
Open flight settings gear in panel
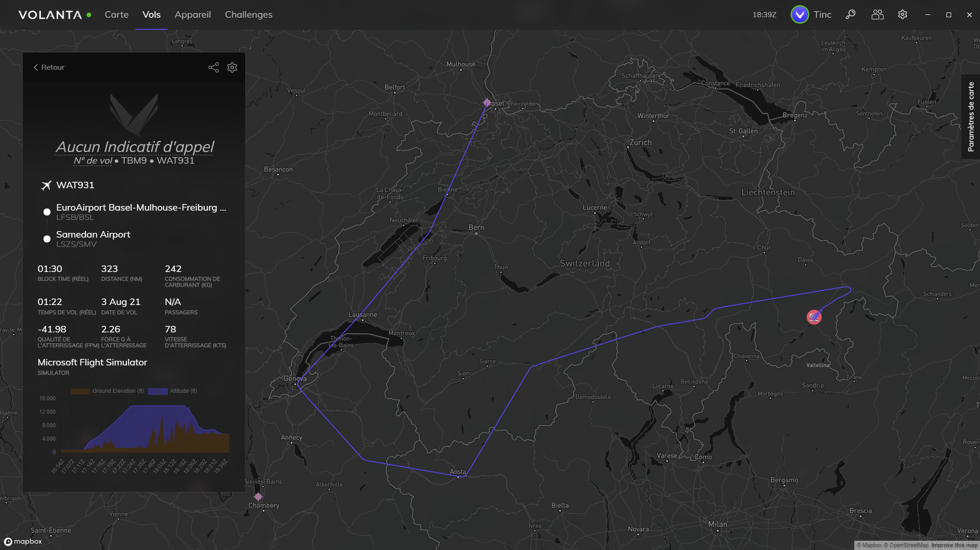pos(232,67)
